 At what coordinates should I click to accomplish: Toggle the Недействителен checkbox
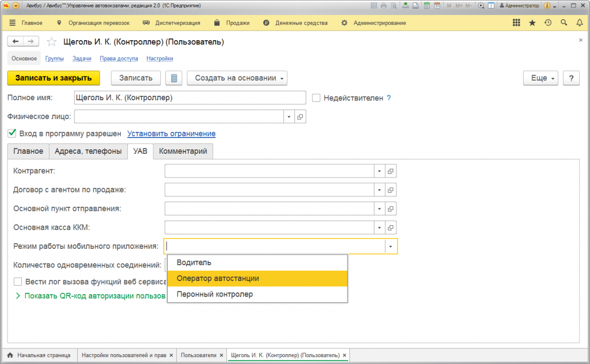point(316,98)
